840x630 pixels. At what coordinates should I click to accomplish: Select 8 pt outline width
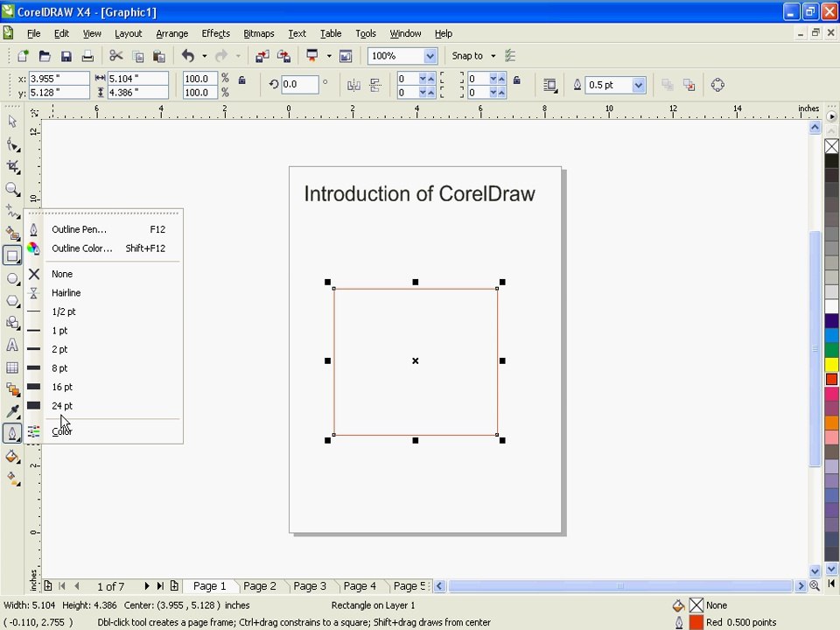click(104, 368)
